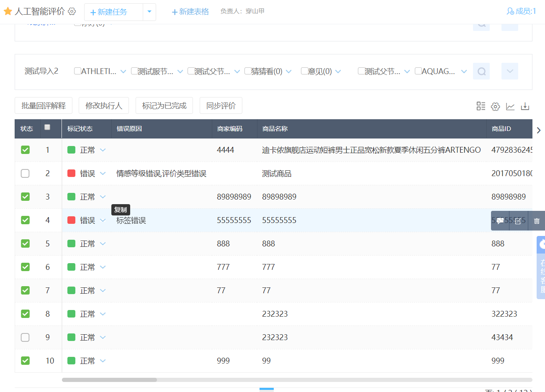Tick the 猜猜看(0) filter checkbox

click(x=248, y=71)
